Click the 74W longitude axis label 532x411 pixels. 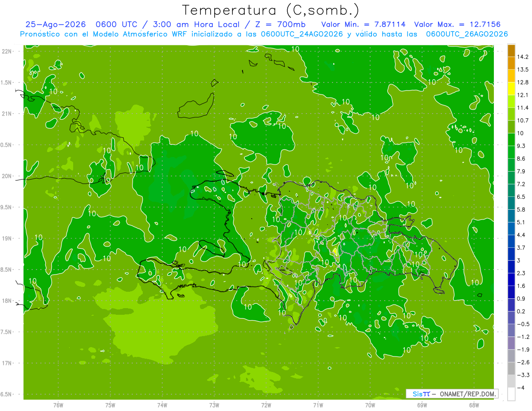tap(162, 405)
